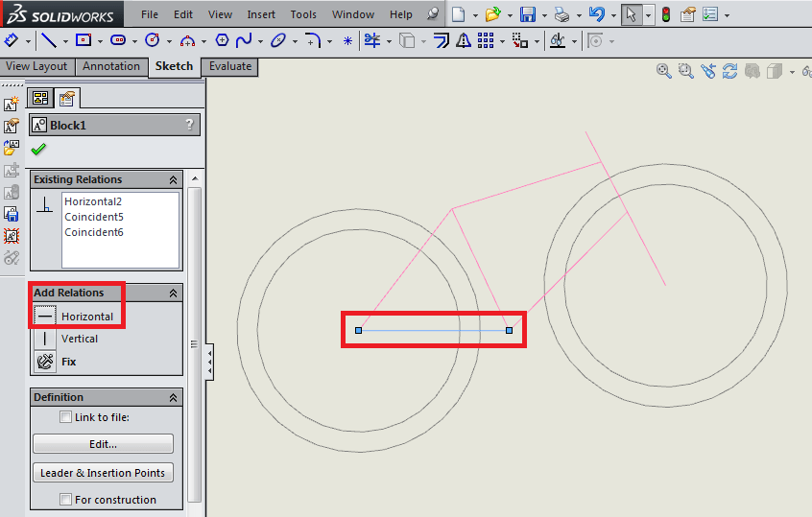Select the Line sketch tool
812x517 pixels.
pos(48,40)
